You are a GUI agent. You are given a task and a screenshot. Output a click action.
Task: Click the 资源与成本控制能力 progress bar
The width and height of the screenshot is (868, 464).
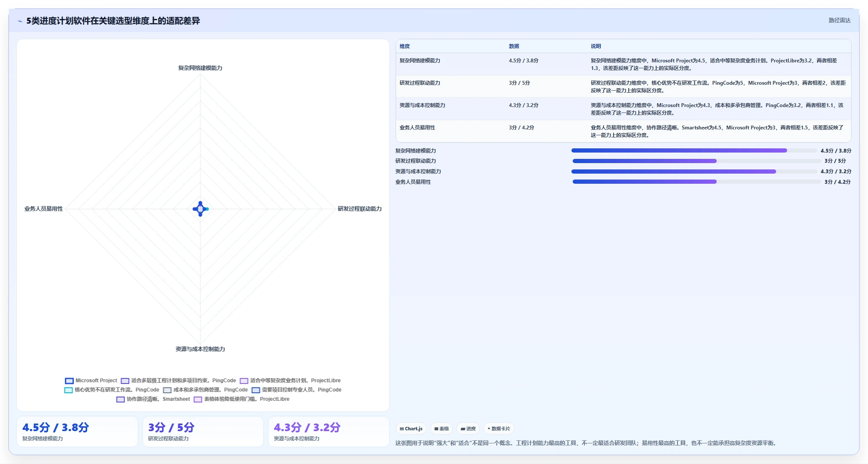(694, 172)
